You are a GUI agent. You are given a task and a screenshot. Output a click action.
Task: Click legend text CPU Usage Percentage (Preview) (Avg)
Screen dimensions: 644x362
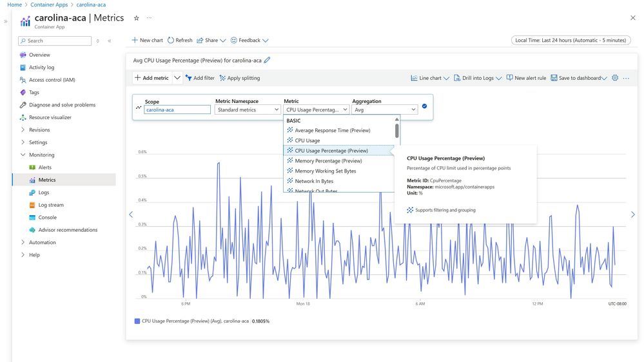(x=182, y=321)
